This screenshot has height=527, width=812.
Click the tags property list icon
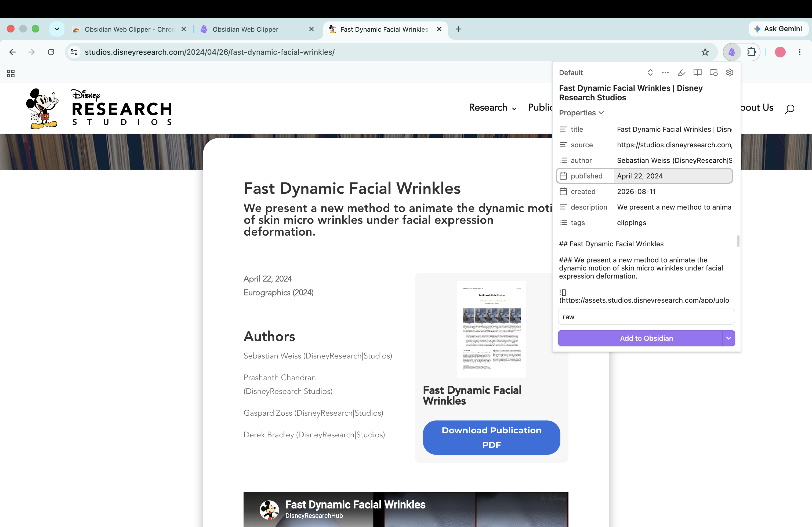(563, 223)
